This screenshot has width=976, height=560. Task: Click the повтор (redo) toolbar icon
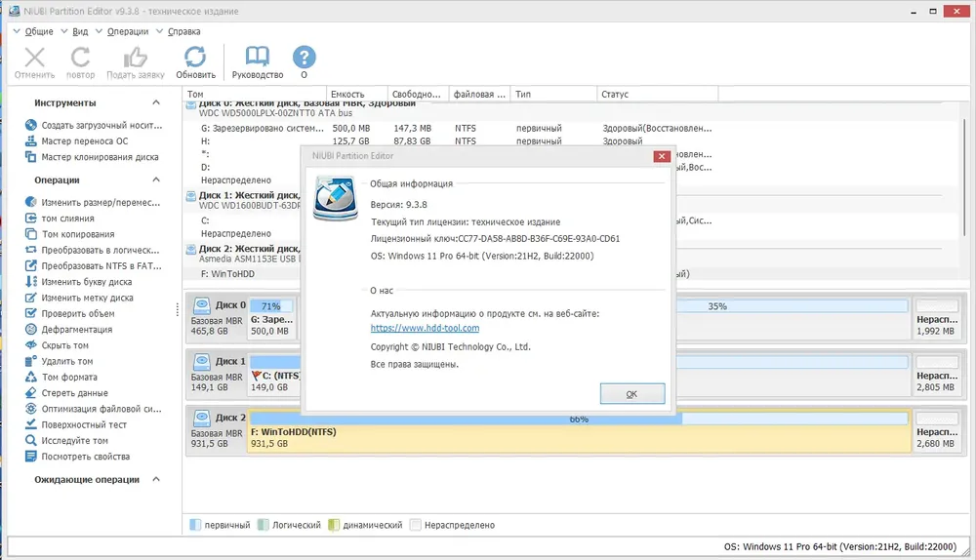click(80, 58)
